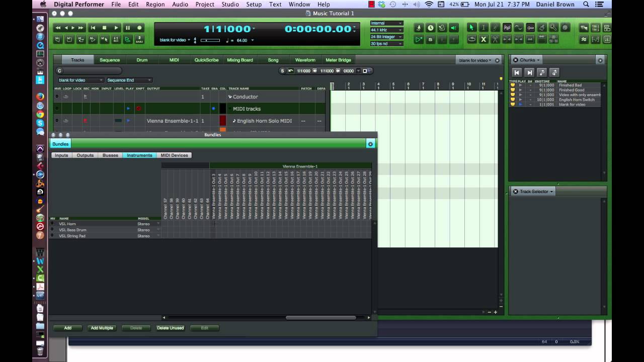Open the 30 fps nd frame rate dropdown

coord(386,44)
